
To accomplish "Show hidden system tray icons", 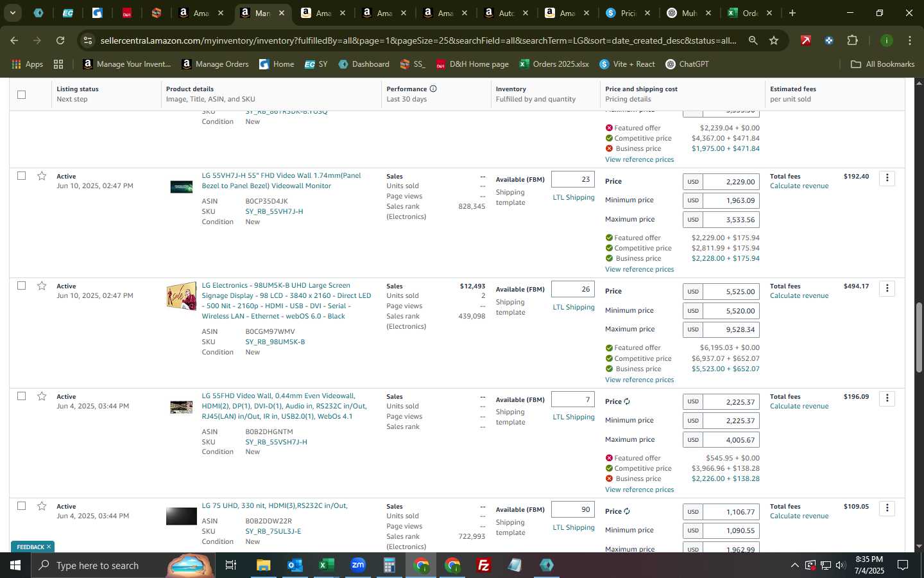I will 794,565.
